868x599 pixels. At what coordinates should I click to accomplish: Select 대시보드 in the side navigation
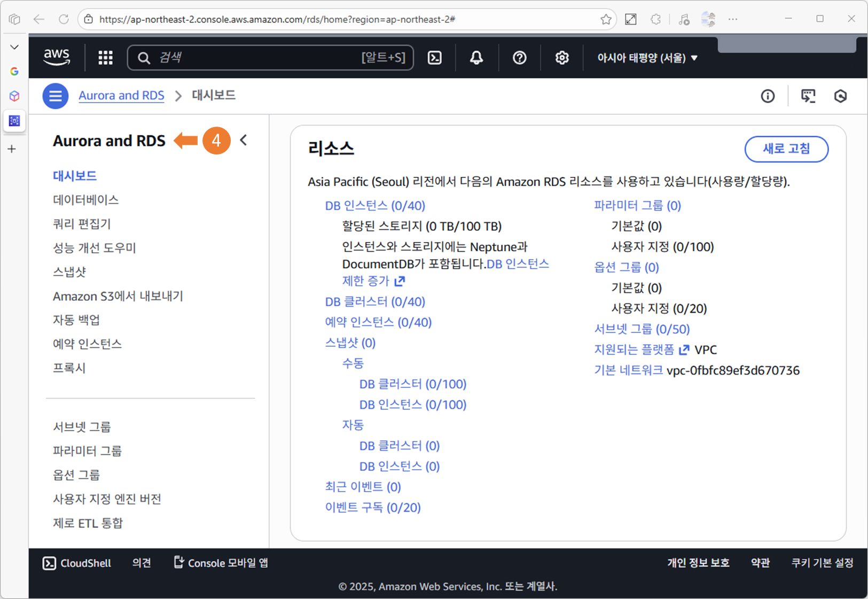[75, 176]
